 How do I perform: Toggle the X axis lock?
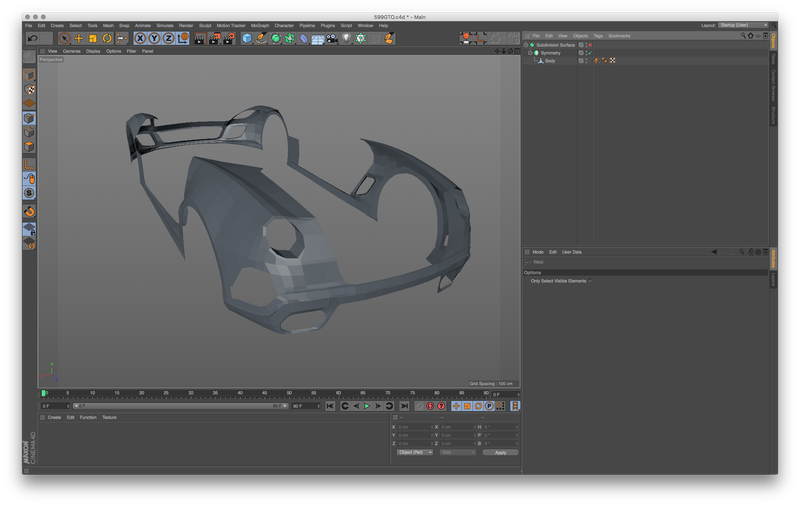click(x=140, y=38)
